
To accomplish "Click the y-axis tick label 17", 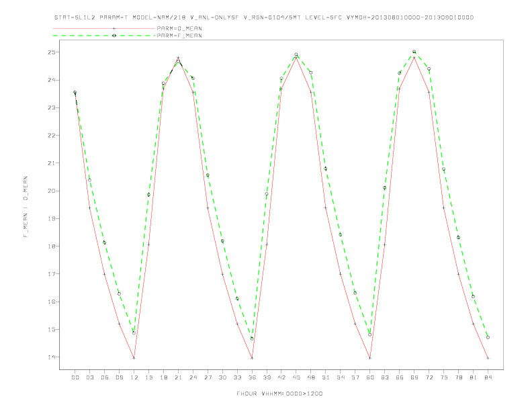I will click(x=52, y=274).
